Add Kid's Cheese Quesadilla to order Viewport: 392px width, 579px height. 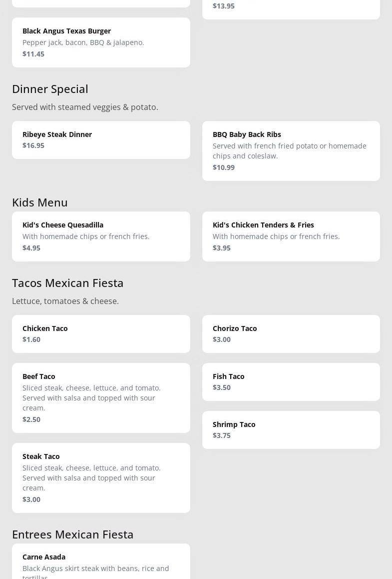click(x=101, y=236)
